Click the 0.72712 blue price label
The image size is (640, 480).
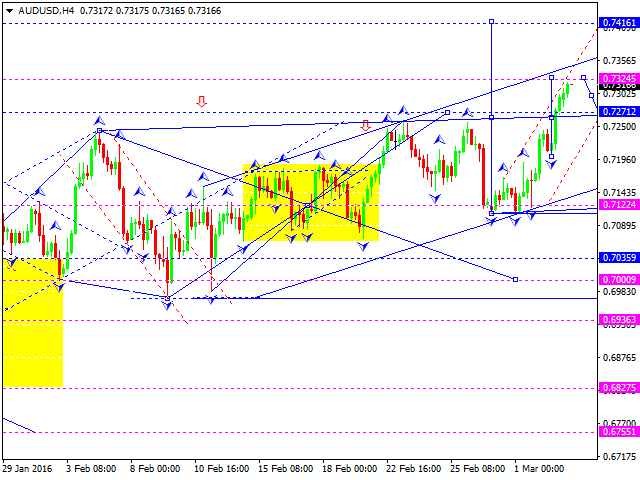(x=619, y=111)
